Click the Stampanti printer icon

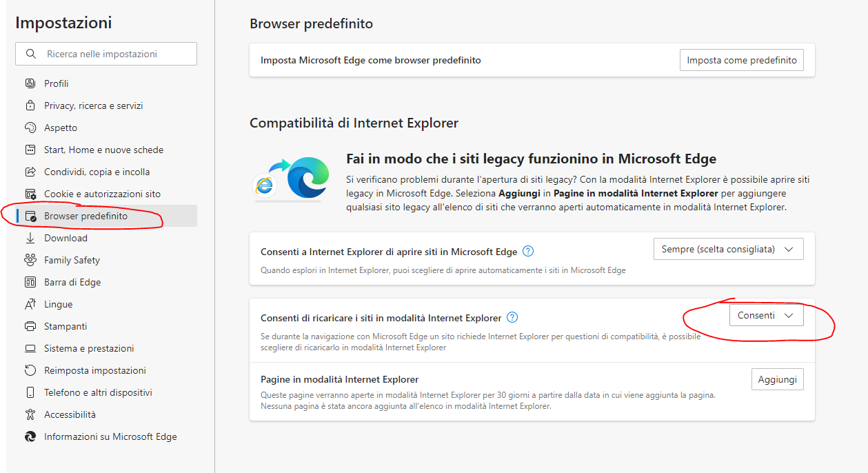point(30,326)
